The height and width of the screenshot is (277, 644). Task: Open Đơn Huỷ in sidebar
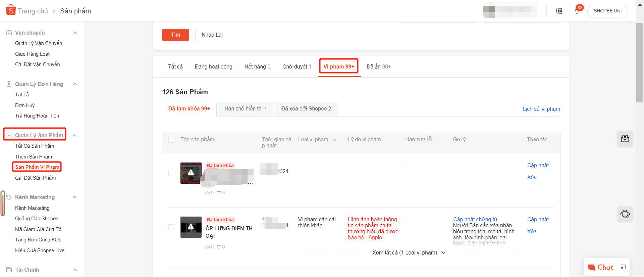(x=25, y=105)
